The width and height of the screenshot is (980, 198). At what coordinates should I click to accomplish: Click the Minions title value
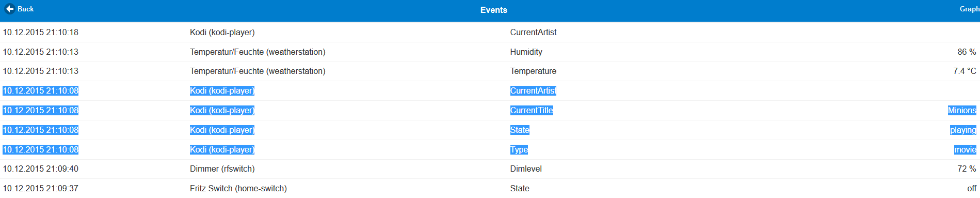coord(962,110)
